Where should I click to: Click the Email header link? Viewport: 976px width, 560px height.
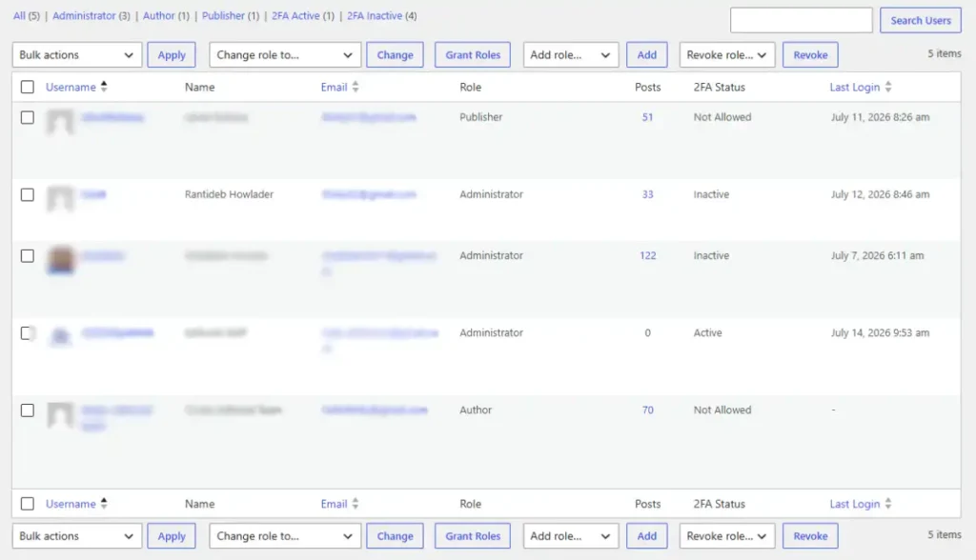click(x=334, y=87)
